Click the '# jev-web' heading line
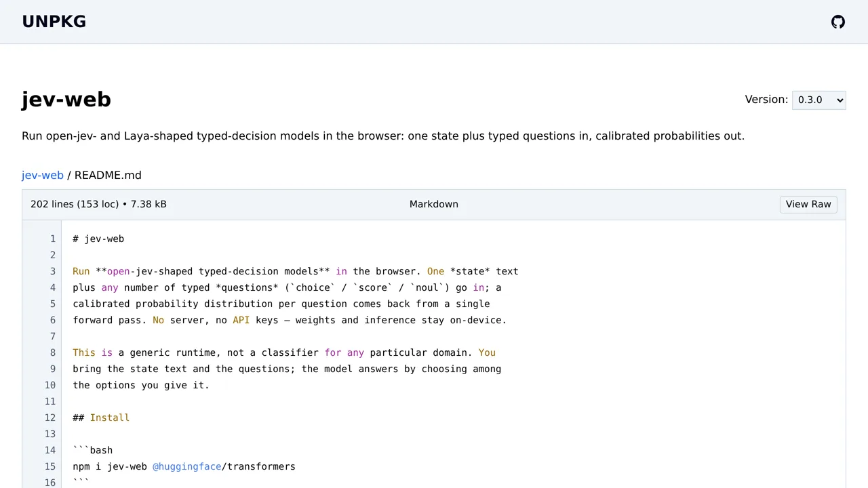 pos(98,239)
